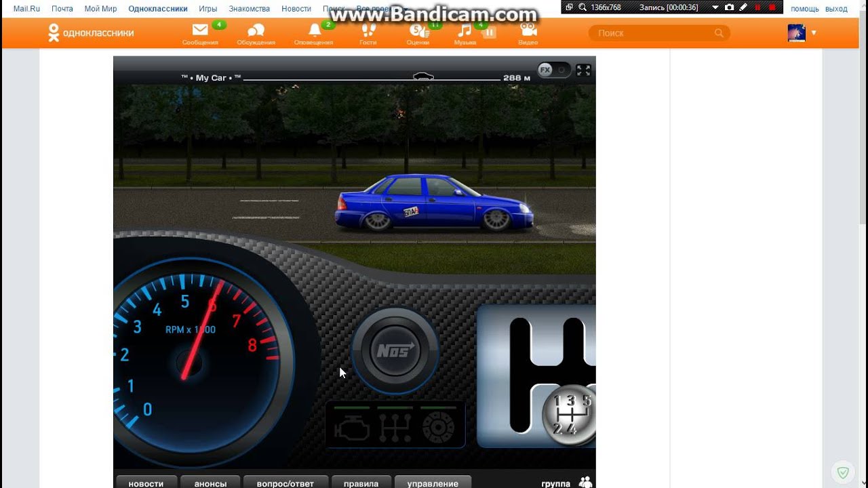Open the Обсуждения chat bubbles icon

coord(256,30)
